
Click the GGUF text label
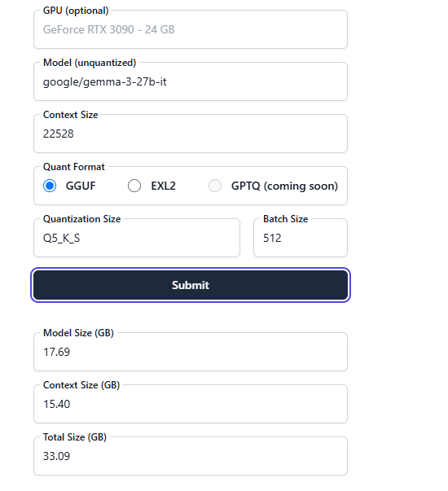81,186
